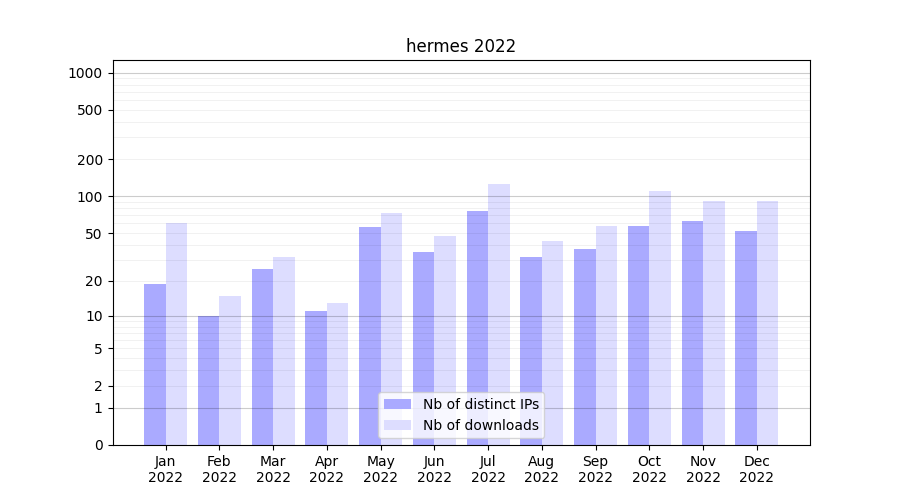
Task: Click the Jan 2022 distinct IPs bar
Action: pyautogui.click(x=155, y=364)
